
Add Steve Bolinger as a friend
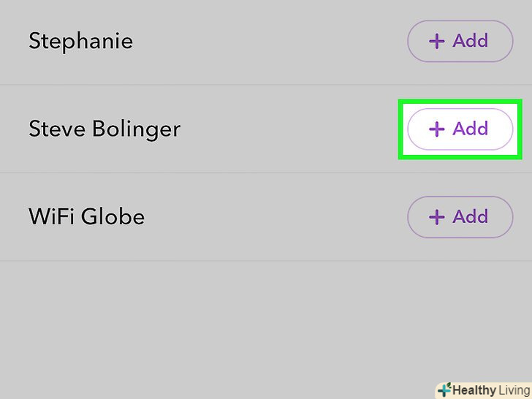(460, 129)
